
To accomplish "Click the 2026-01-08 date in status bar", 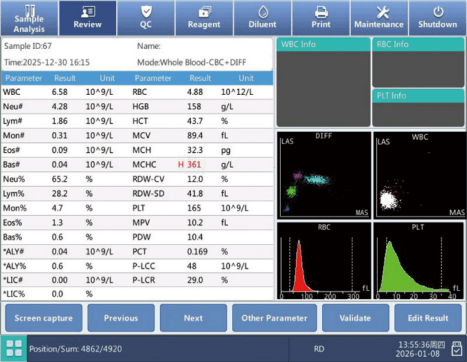I will pyautogui.click(x=418, y=354).
